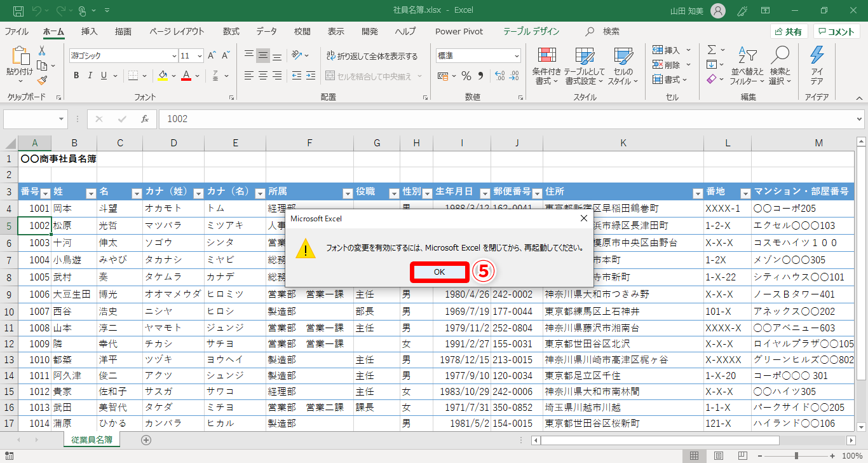
Task: Open the font name dropdown 游ゴシック
Action: coord(174,56)
